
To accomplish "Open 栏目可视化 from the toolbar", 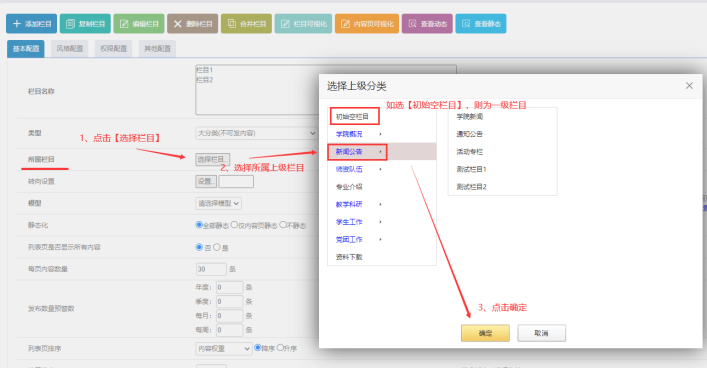I will click(303, 24).
